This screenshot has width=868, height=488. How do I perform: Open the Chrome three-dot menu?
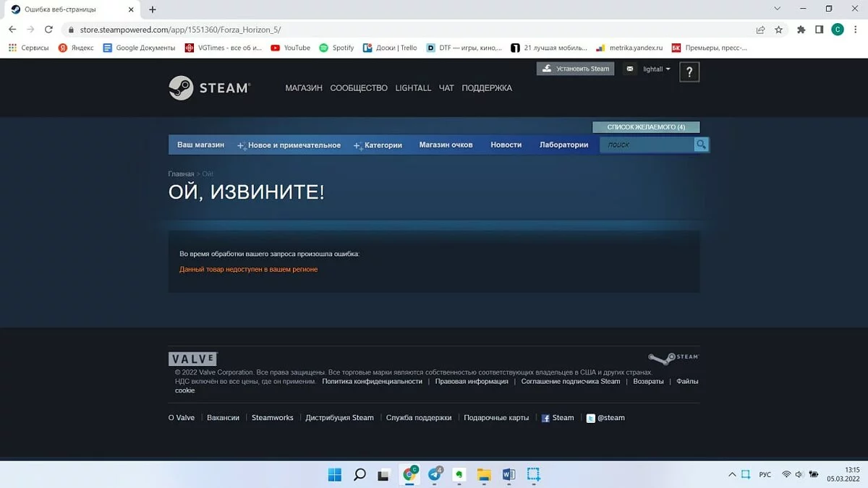pos(856,30)
